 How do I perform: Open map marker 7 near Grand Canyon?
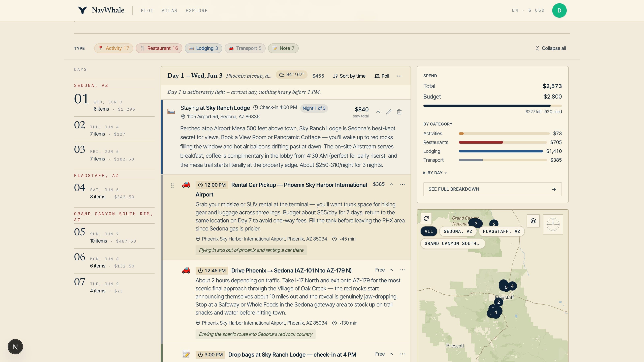[x=476, y=223]
